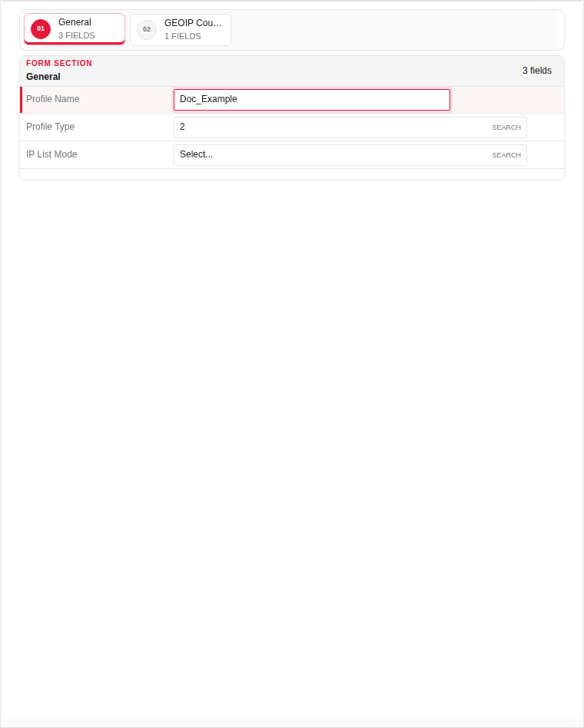Click the IP List Mode label
Screen dimensions: 584x728
pyautogui.click(x=51, y=154)
